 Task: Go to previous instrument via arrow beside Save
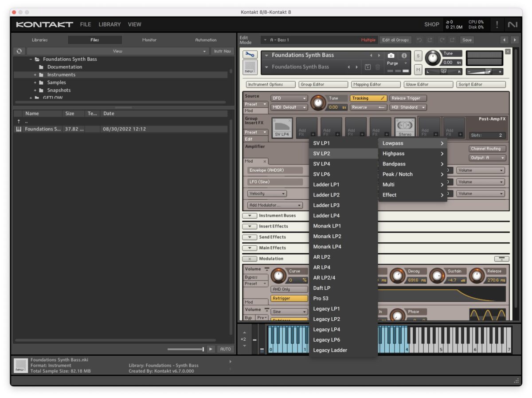point(505,40)
